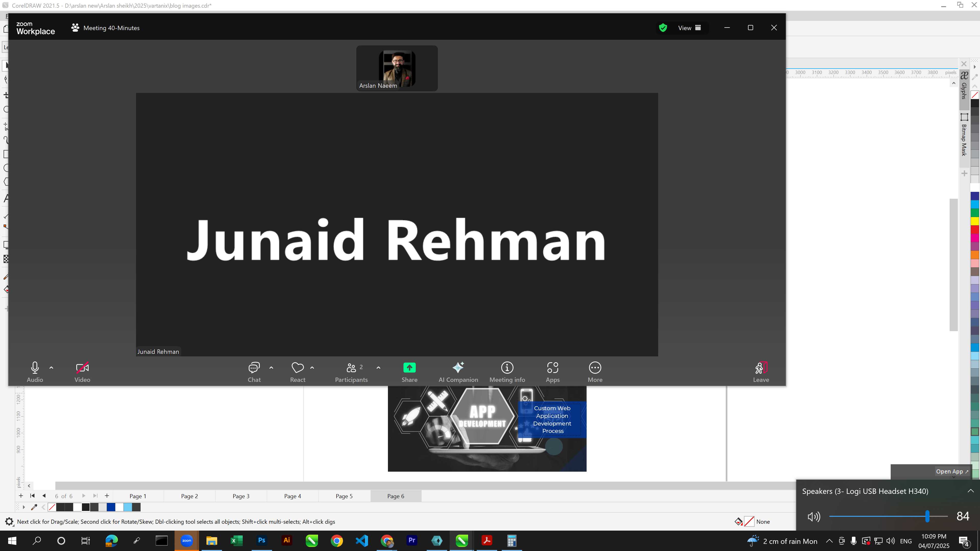
Task: Open Zoom React emoji options
Action: pyautogui.click(x=298, y=372)
